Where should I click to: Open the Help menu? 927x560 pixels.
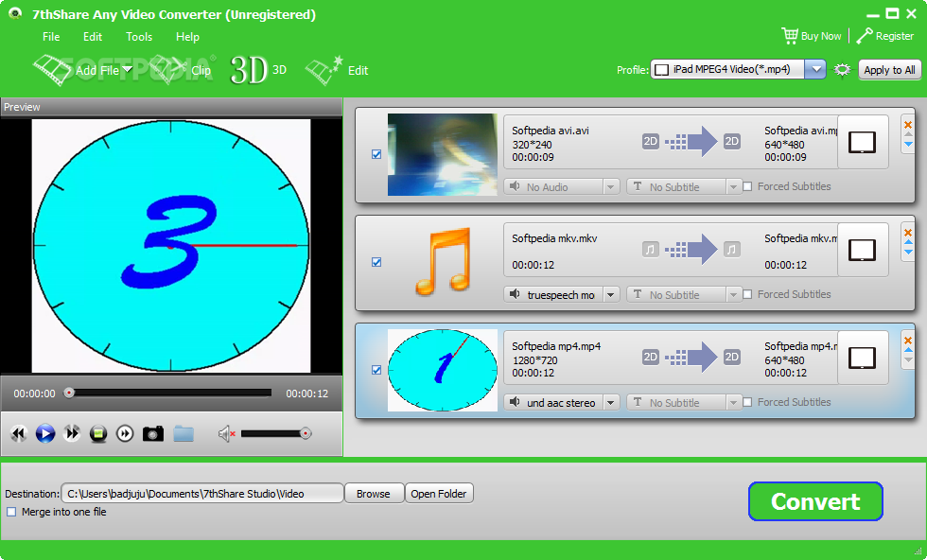(x=187, y=37)
